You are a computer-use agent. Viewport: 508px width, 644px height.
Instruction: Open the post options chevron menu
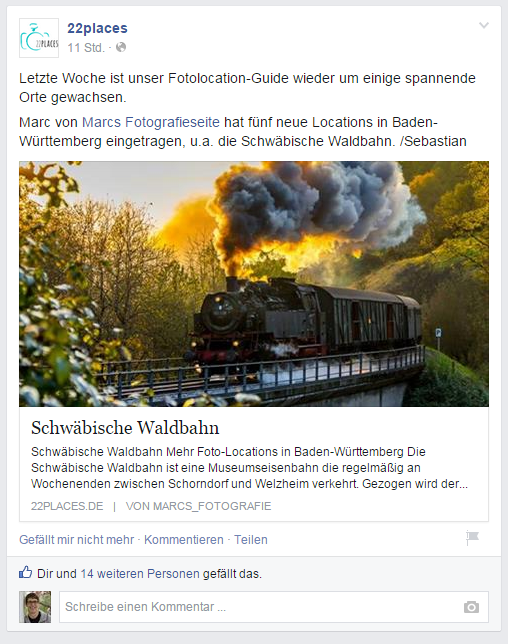(x=484, y=25)
